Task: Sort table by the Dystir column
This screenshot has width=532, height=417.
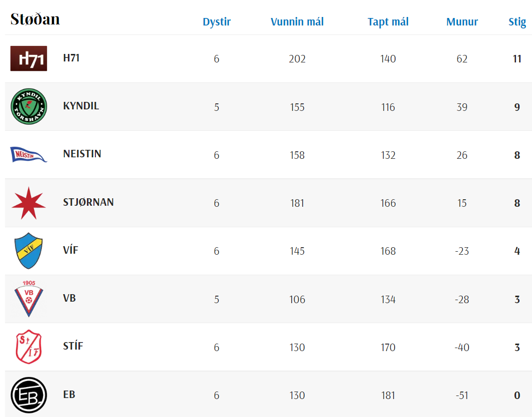Action: (x=216, y=22)
